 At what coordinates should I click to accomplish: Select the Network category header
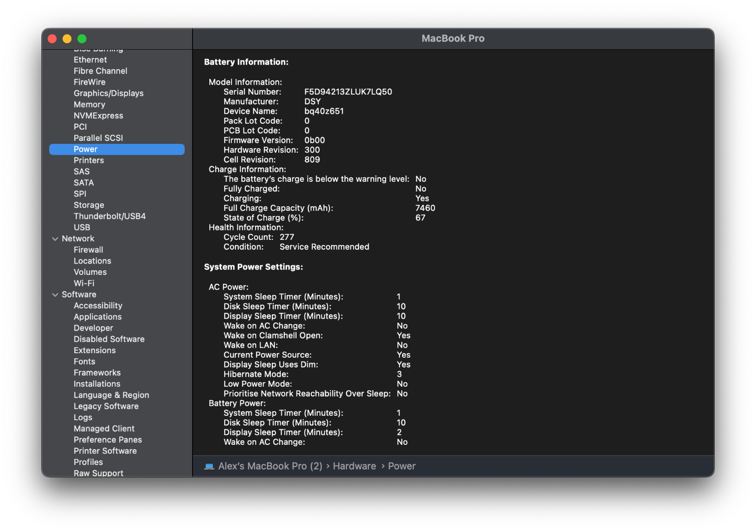78,238
